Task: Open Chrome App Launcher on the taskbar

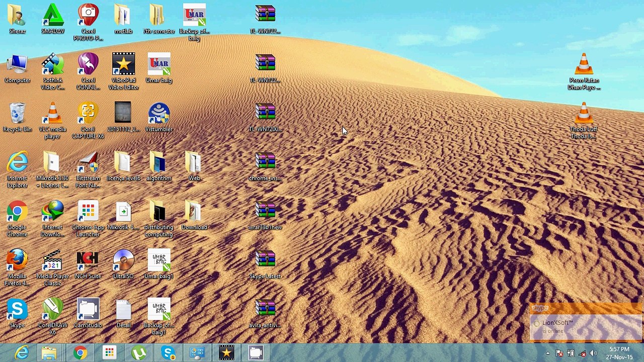Action: click(109, 353)
